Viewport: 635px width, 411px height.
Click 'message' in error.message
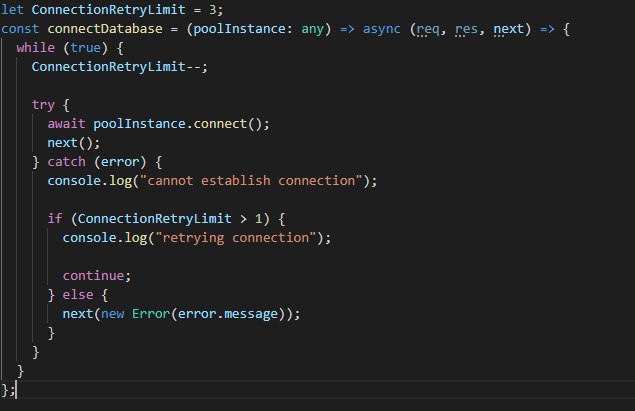point(251,314)
